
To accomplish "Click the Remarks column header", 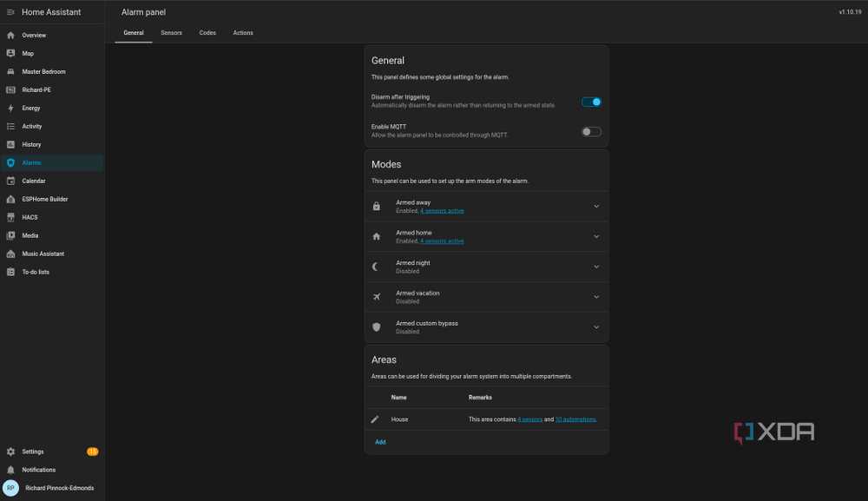I will pos(480,398).
